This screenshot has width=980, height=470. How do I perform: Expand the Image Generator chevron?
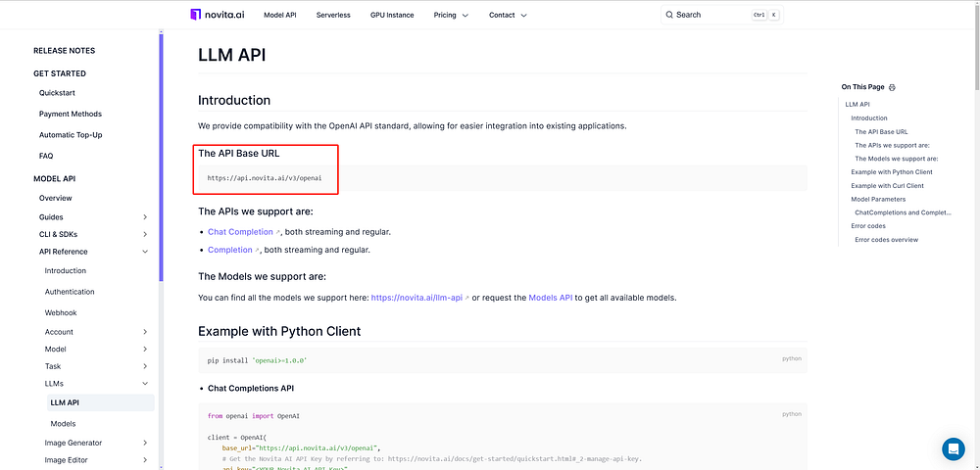tap(145, 444)
